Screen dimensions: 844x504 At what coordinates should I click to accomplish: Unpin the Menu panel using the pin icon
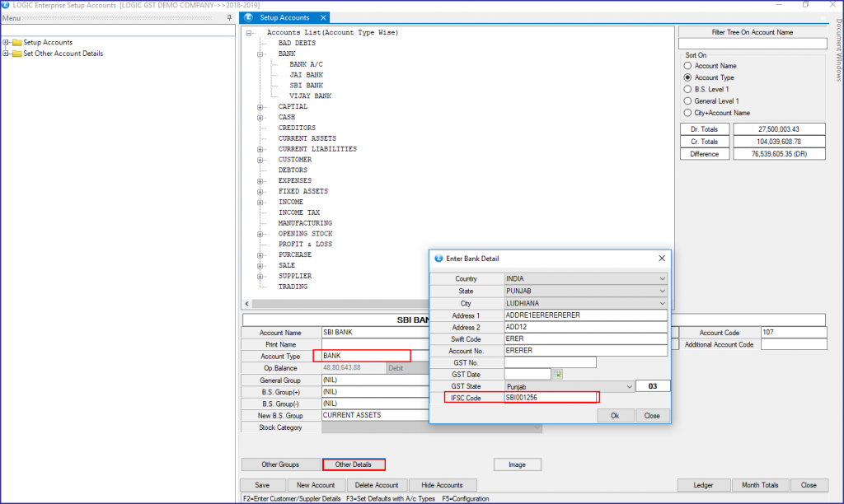(228, 17)
